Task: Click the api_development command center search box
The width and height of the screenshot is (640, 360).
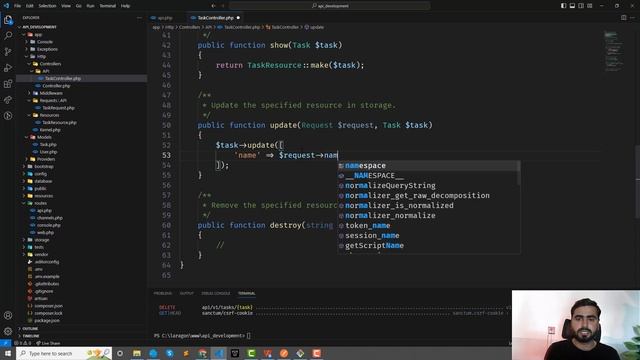Action: [330, 6]
